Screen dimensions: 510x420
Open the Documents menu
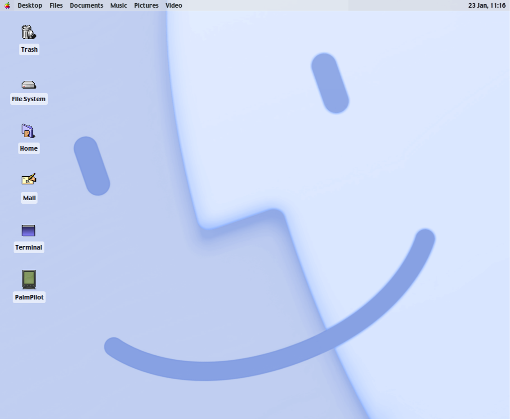pyautogui.click(x=86, y=5)
